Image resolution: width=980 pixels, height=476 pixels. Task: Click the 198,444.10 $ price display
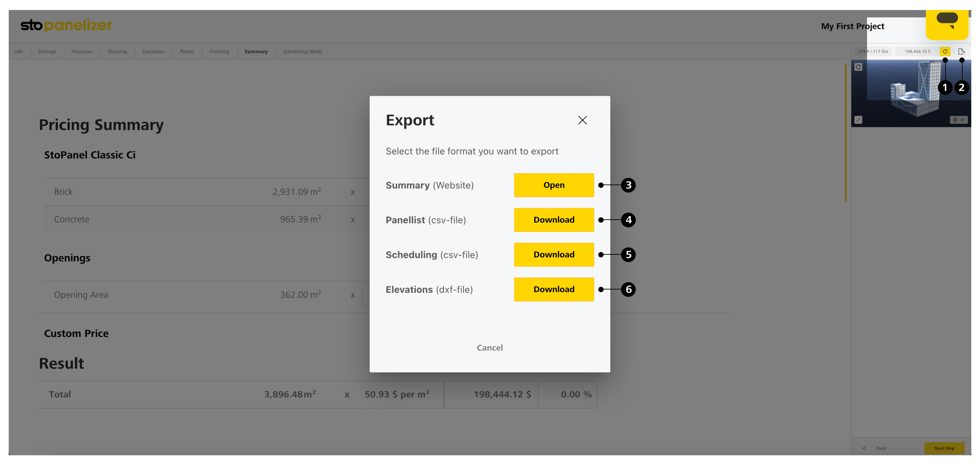click(917, 52)
